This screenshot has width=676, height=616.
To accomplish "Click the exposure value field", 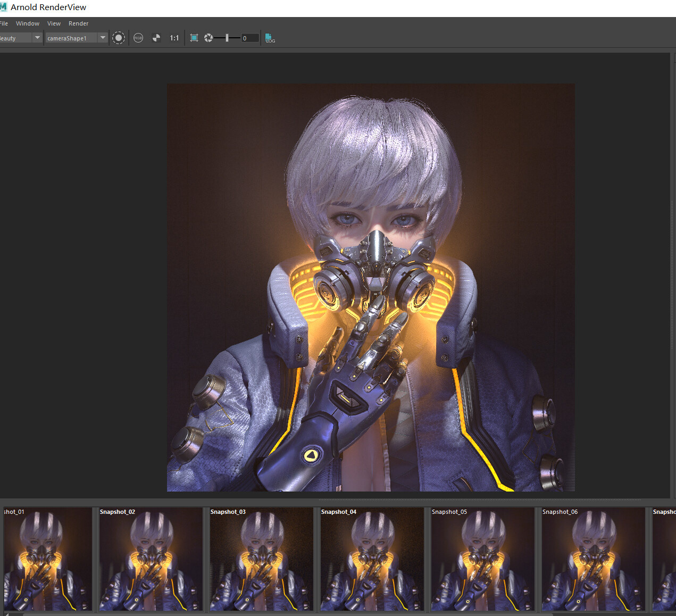I will pos(250,38).
